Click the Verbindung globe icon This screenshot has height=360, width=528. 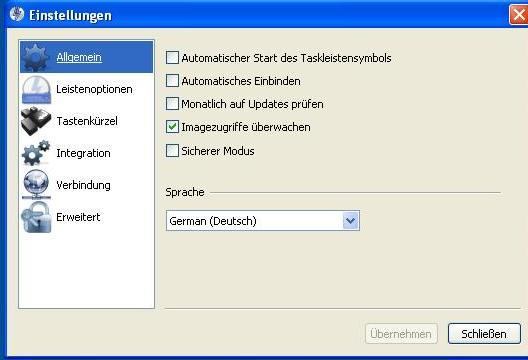tap(36, 185)
